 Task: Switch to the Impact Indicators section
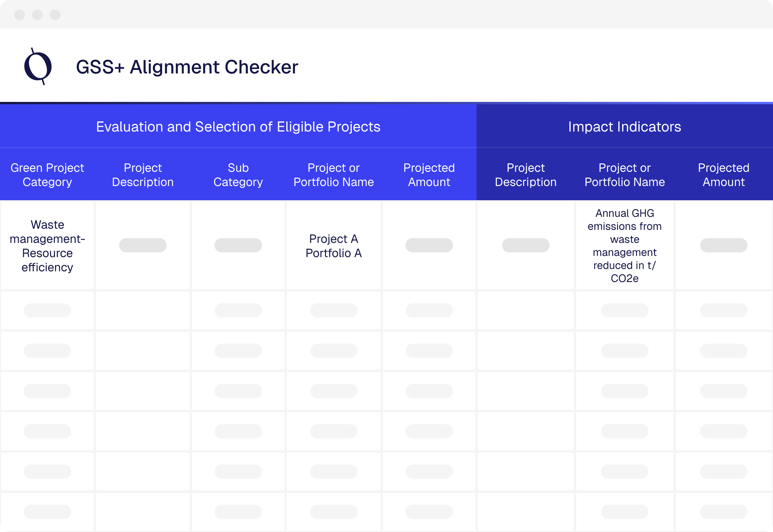pos(625,126)
